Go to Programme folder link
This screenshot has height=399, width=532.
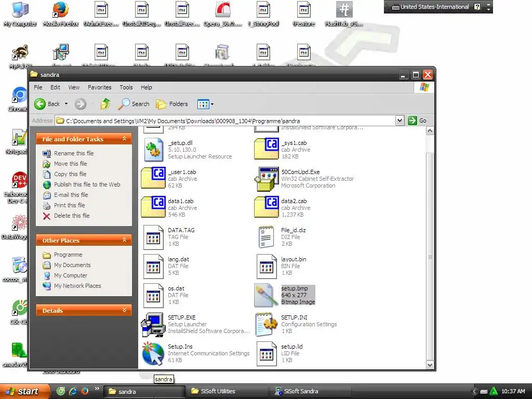[68, 255]
